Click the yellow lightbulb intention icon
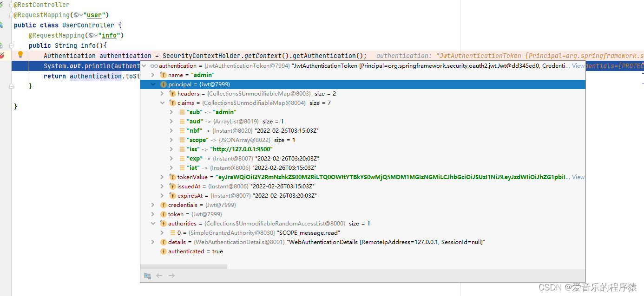644x296 pixels. [x=20, y=54]
